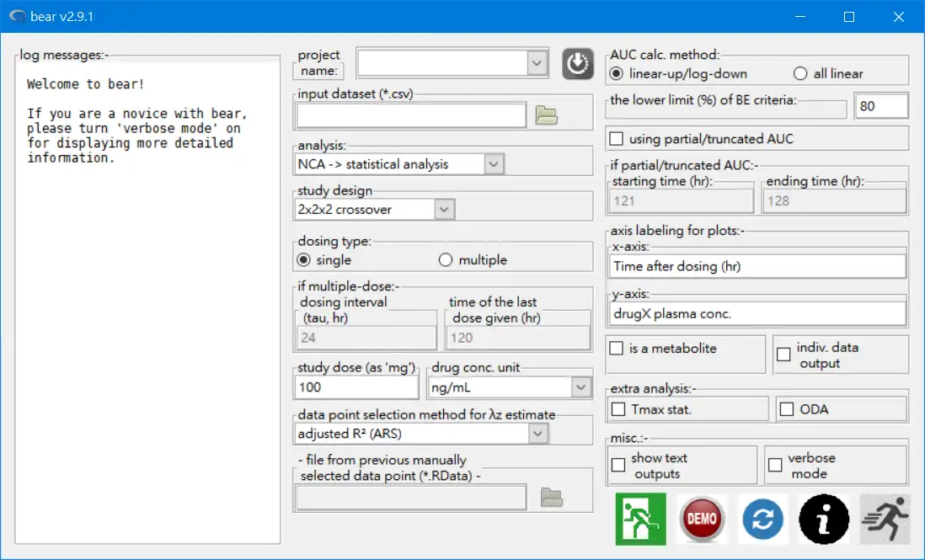Enable indiv. data output checkbox
925x560 pixels.
pyautogui.click(x=783, y=355)
